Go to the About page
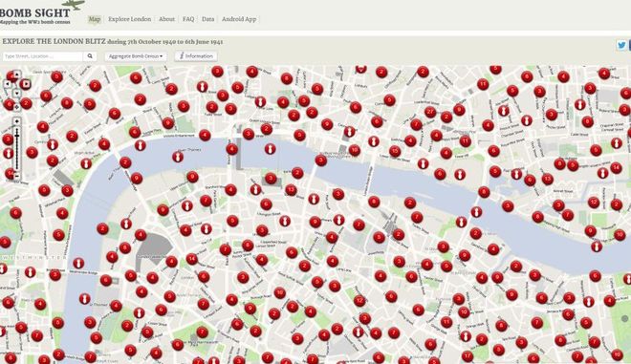Screen dimensions: 631x364 click(x=166, y=19)
